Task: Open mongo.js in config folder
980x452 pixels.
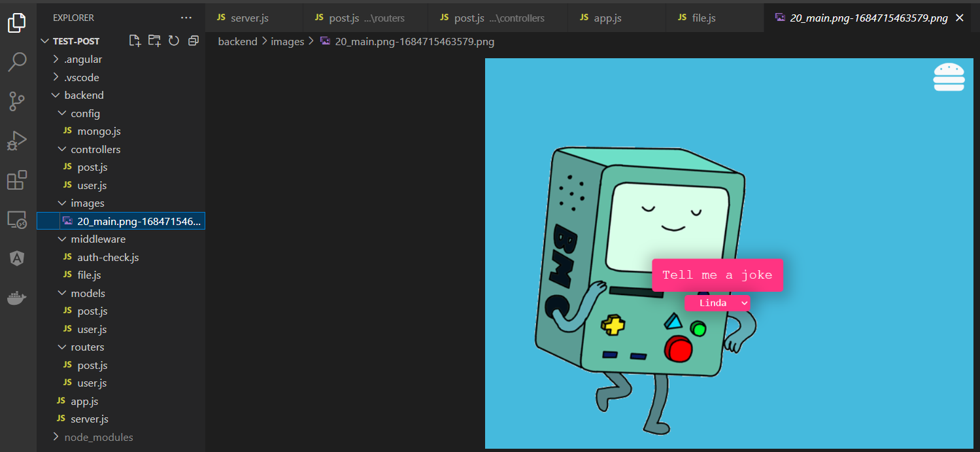Action: tap(120, 131)
